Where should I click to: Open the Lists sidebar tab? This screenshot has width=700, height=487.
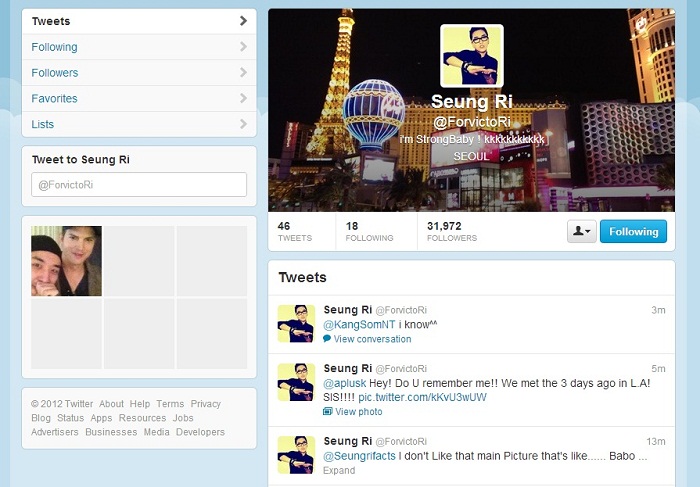pos(139,124)
